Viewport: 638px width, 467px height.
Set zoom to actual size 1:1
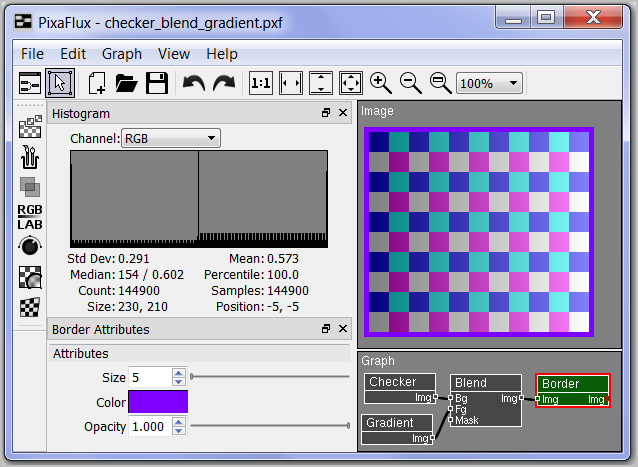[x=260, y=83]
